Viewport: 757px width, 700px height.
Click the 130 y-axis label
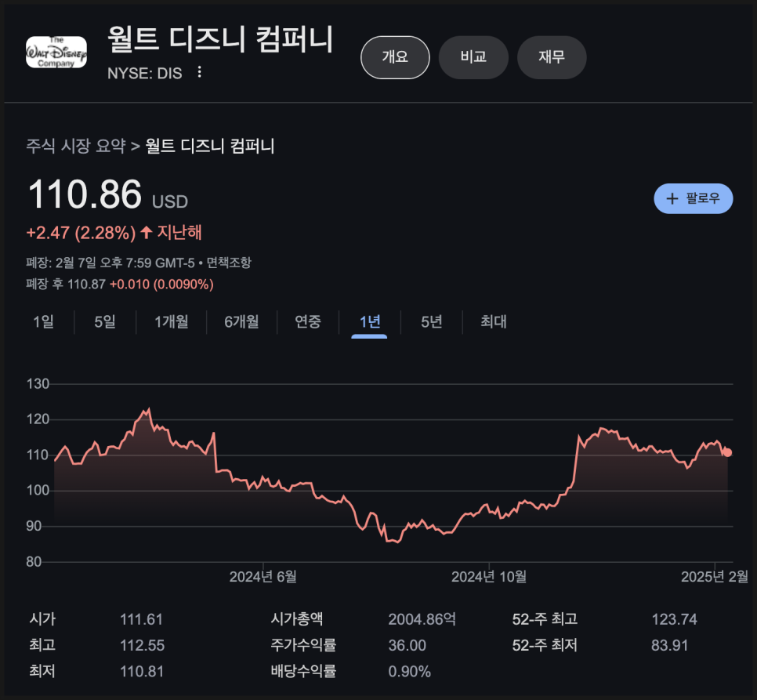(38, 384)
